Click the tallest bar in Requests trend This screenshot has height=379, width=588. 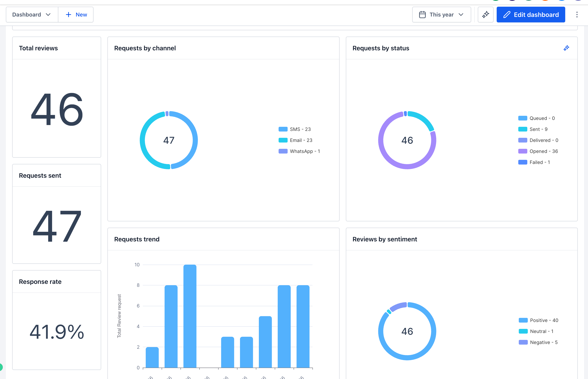coord(190,316)
